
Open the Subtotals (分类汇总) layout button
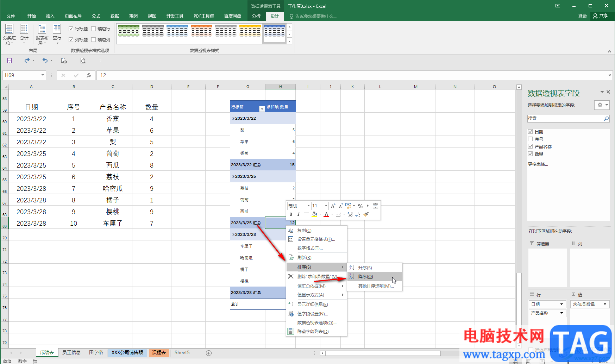point(10,34)
